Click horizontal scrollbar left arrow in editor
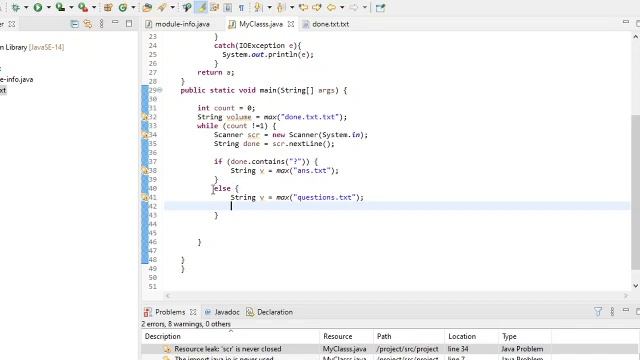Viewport: 640px width, 360px height. (167, 296)
